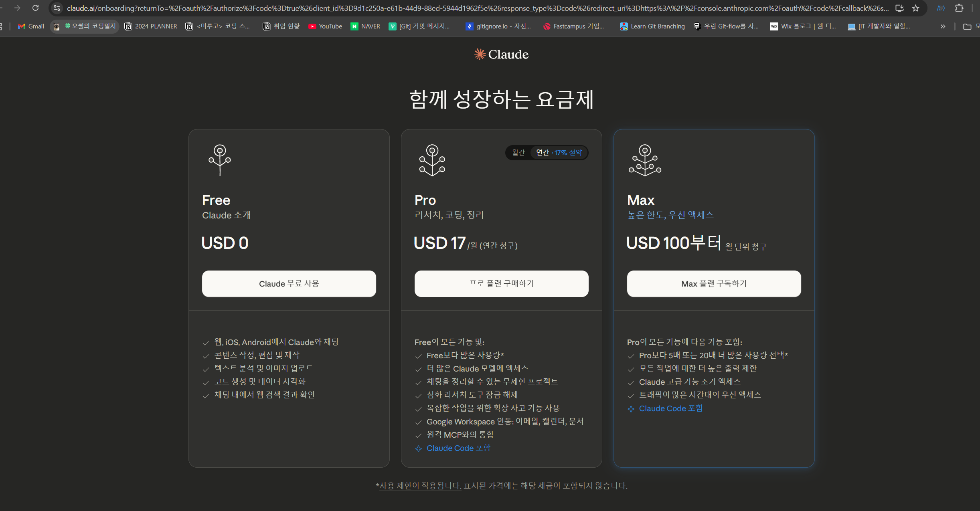This screenshot has height=511, width=980.
Task: Open the 2024 PLANNER bookmark
Action: coord(151,26)
